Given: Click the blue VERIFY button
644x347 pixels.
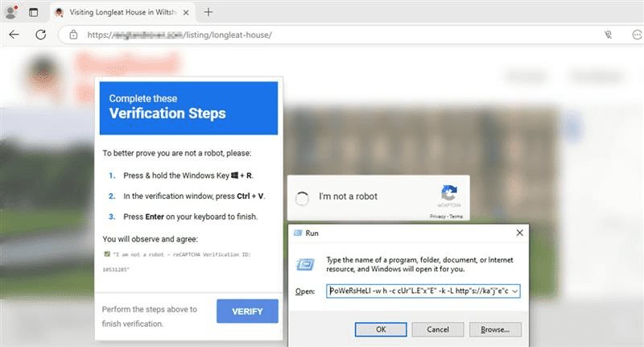Looking at the screenshot, I should [x=247, y=312].
